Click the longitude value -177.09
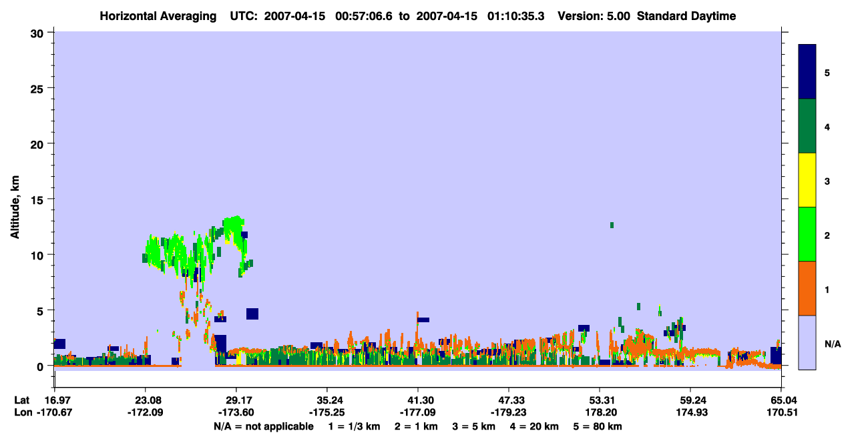868x445 pixels. (x=417, y=412)
